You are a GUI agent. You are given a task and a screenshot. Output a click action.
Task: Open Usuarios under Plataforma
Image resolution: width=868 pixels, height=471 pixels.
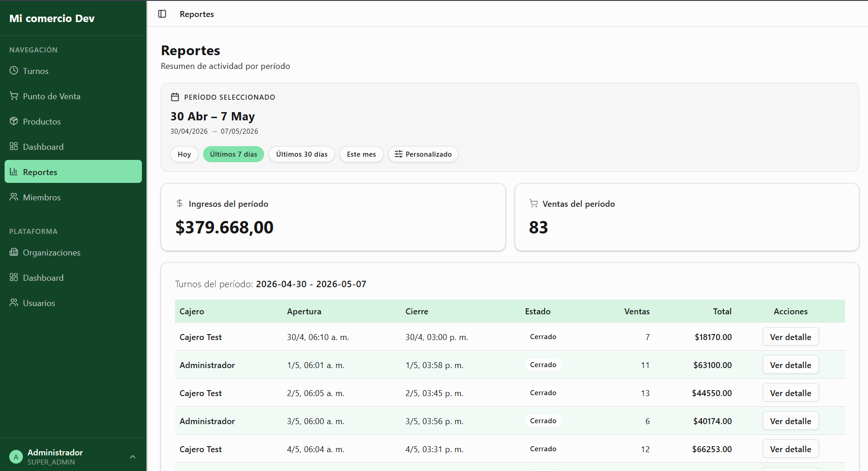tap(73, 303)
